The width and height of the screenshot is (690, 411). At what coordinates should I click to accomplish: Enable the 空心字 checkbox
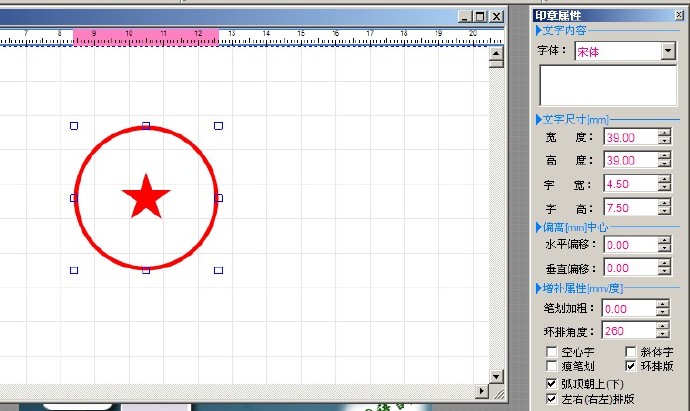tap(551, 352)
